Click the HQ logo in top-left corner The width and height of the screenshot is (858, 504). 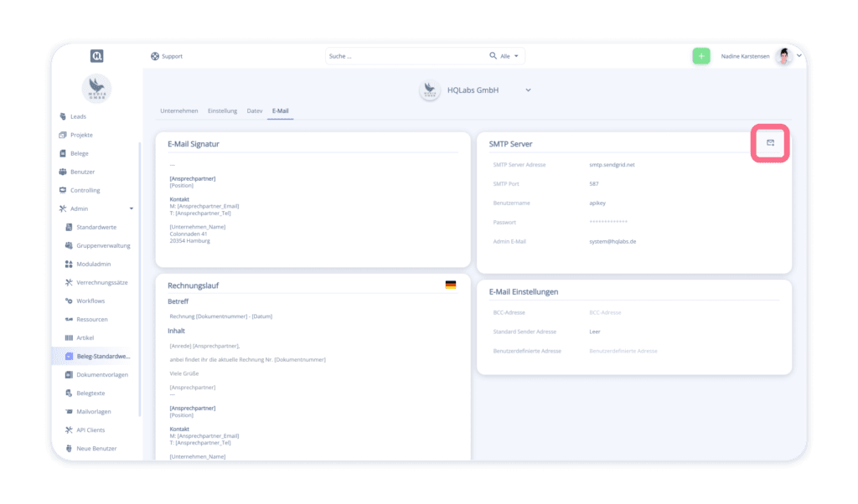[x=97, y=56]
